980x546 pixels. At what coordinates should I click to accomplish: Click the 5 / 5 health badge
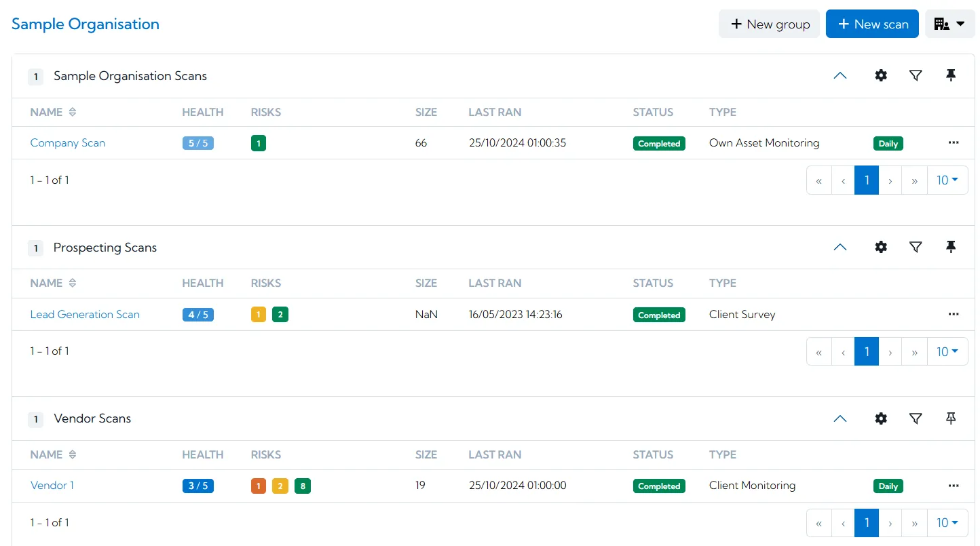[x=197, y=143]
